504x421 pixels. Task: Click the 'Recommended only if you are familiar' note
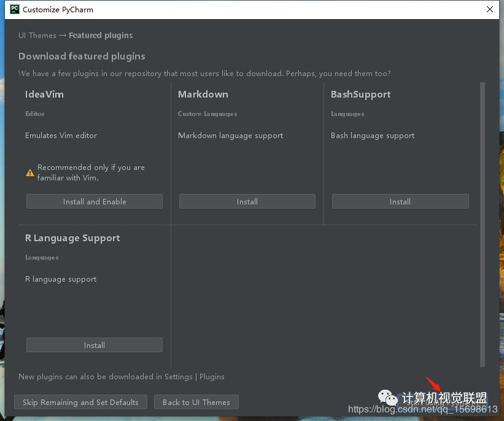91,172
